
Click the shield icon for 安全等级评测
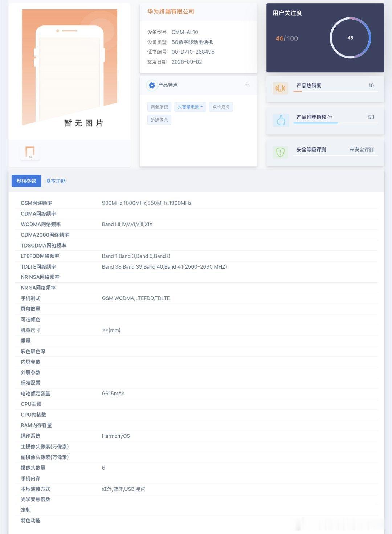coord(280,152)
